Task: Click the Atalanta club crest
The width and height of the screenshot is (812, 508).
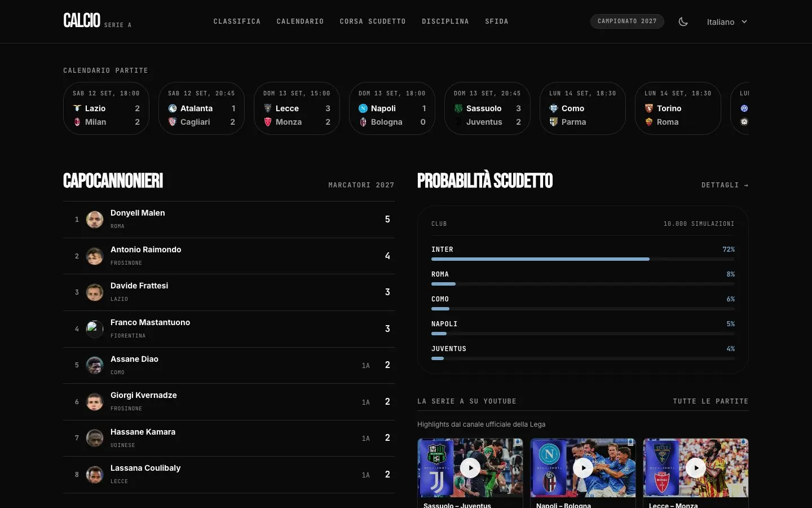Action: [173, 108]
